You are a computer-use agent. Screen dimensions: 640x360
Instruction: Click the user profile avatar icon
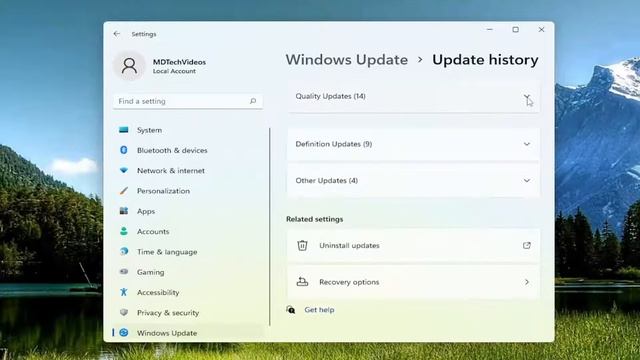coord(129,66)
